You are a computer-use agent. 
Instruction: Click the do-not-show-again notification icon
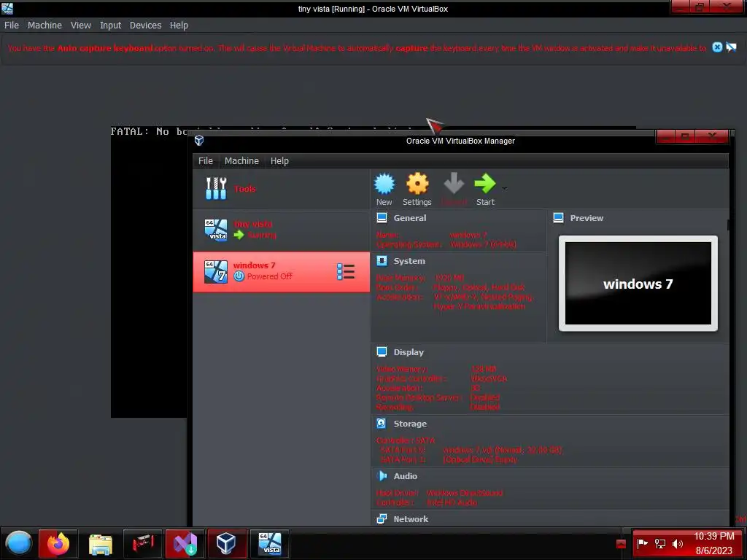point(731,47)
